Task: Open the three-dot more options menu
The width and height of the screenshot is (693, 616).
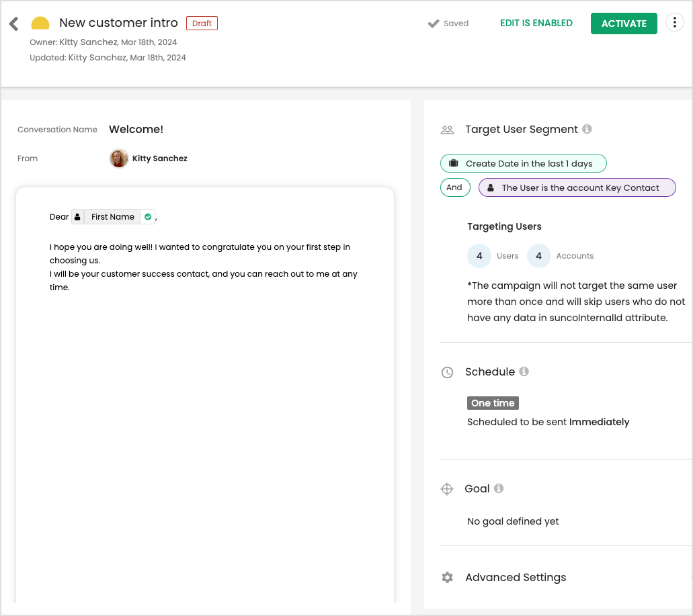Action: pyautogui.click(x=674, y=22)
